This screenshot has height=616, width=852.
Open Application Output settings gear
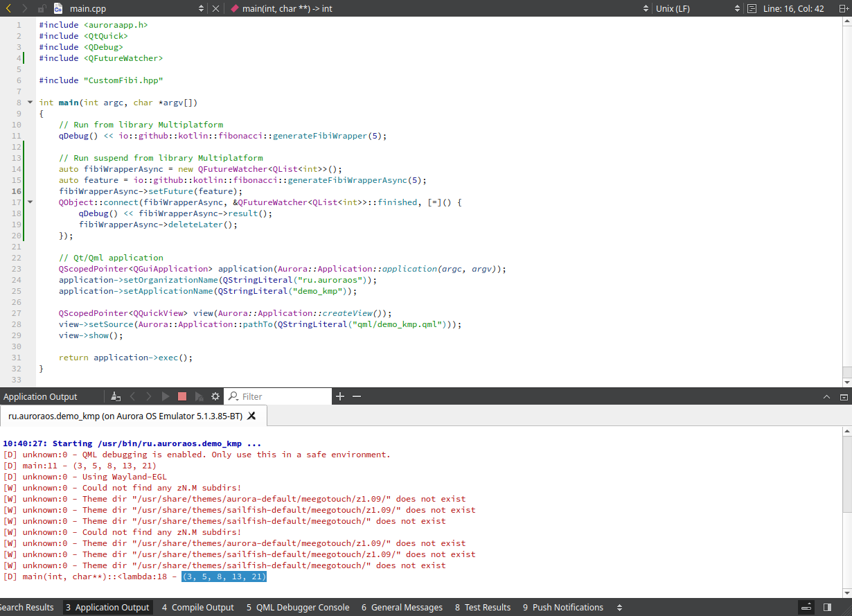point(215,396)
